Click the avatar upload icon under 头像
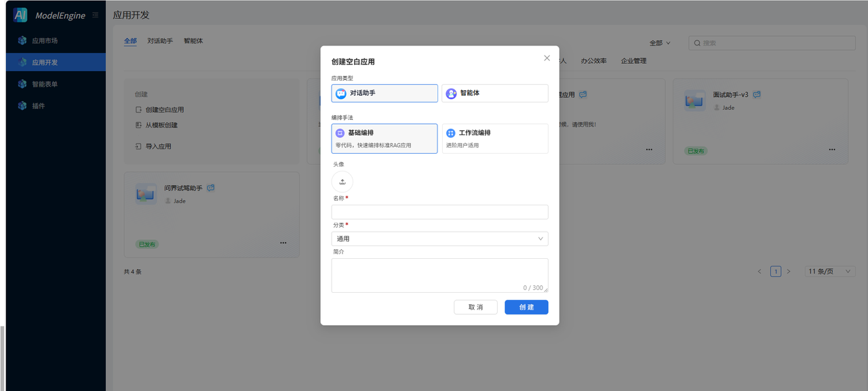This screenshot has width=868, height=391. (x=342, y=182)
